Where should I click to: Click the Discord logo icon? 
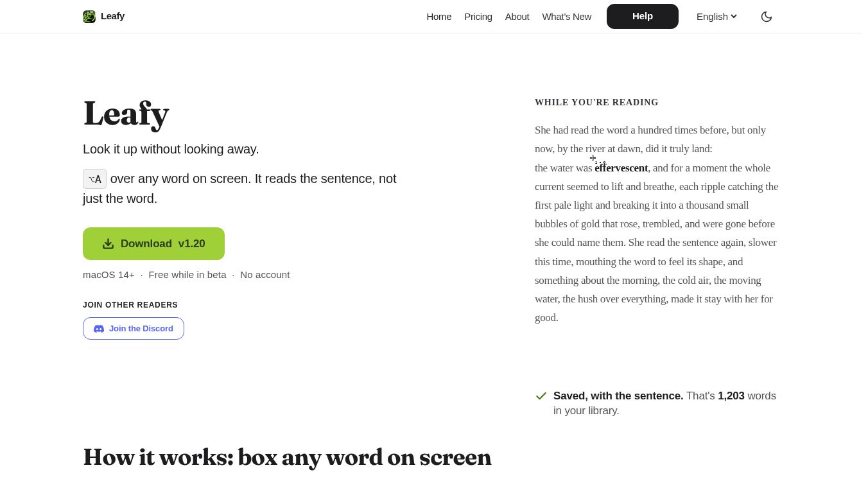(99, 329)
